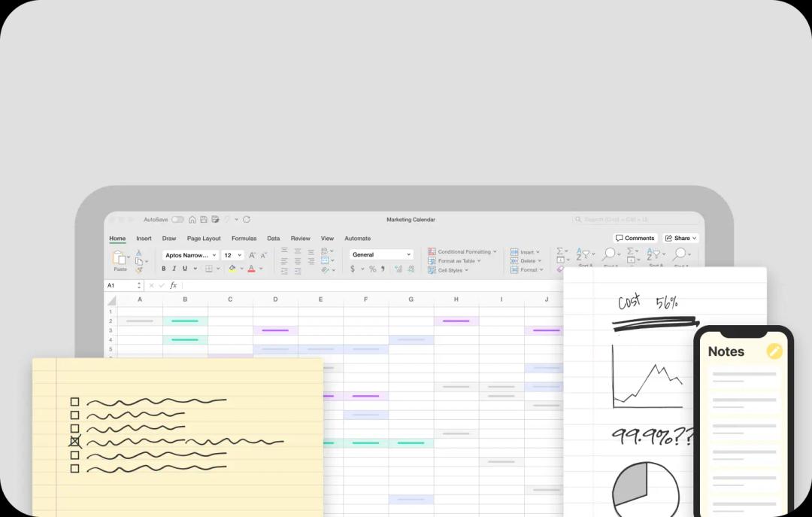Select column H header
Viewport: 812px width, 517px height.
pos(456,300)
